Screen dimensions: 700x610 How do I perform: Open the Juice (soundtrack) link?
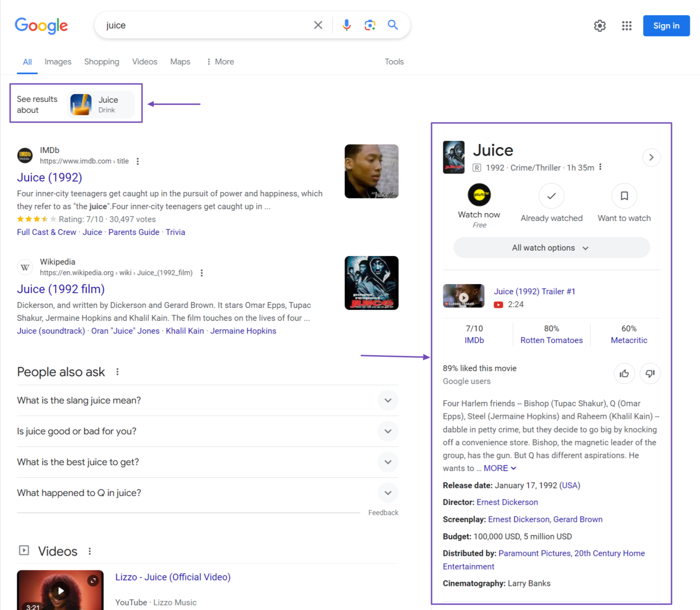(51, 331)
